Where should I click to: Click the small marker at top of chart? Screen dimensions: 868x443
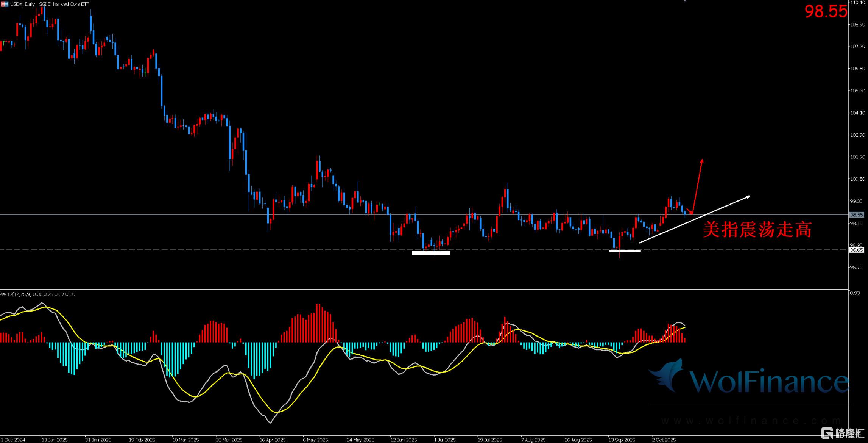(685, 1)
